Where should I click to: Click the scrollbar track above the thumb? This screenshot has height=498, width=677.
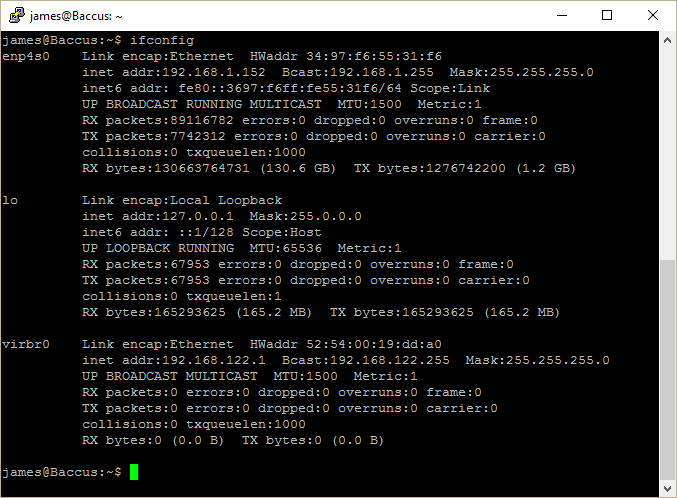667,155
